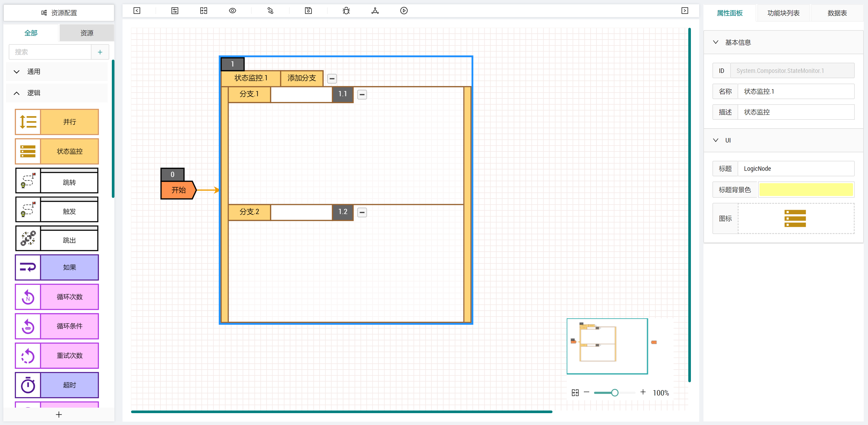The width and height of the screenshot is (868, 425).
Task: Click the connection path toolbar icon
Action: coord(270,11)
